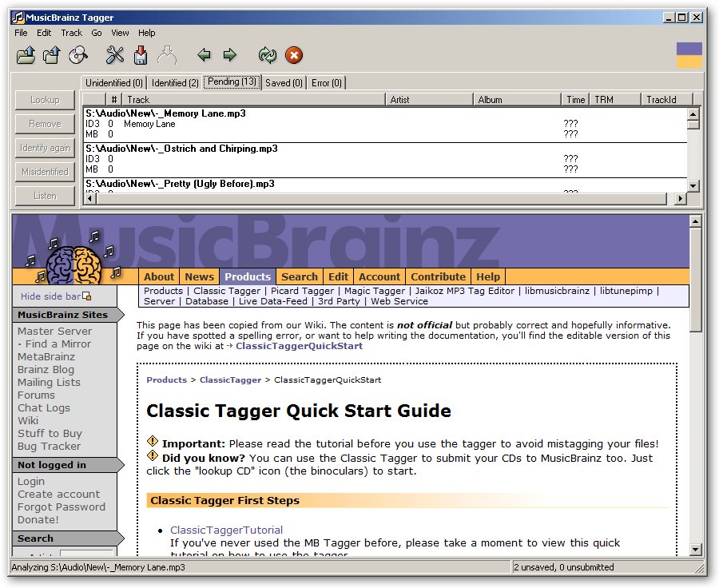The width and height of the screenshot is (719, 588).
Task: Click the Login link in the sidebar
Action: coord(31,482)
